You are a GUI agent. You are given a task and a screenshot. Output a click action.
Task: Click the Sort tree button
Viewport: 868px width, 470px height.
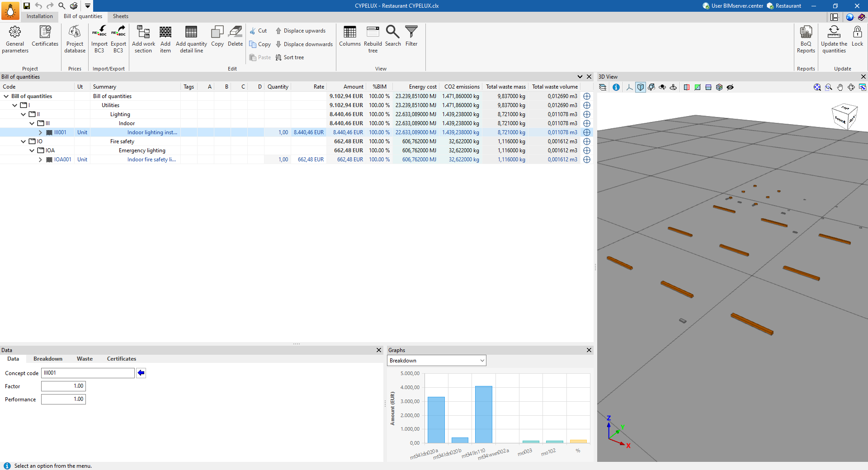tap(290, 57)
